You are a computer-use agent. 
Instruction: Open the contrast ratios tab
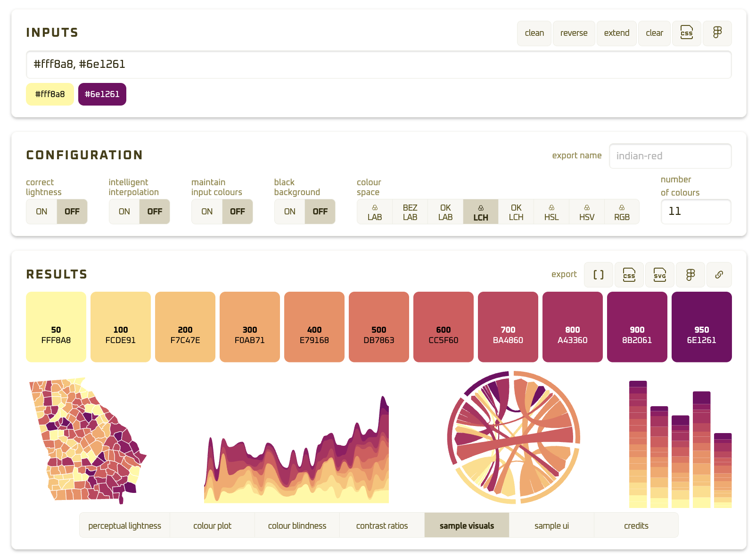pyautogui.click(x=382, y=525)
